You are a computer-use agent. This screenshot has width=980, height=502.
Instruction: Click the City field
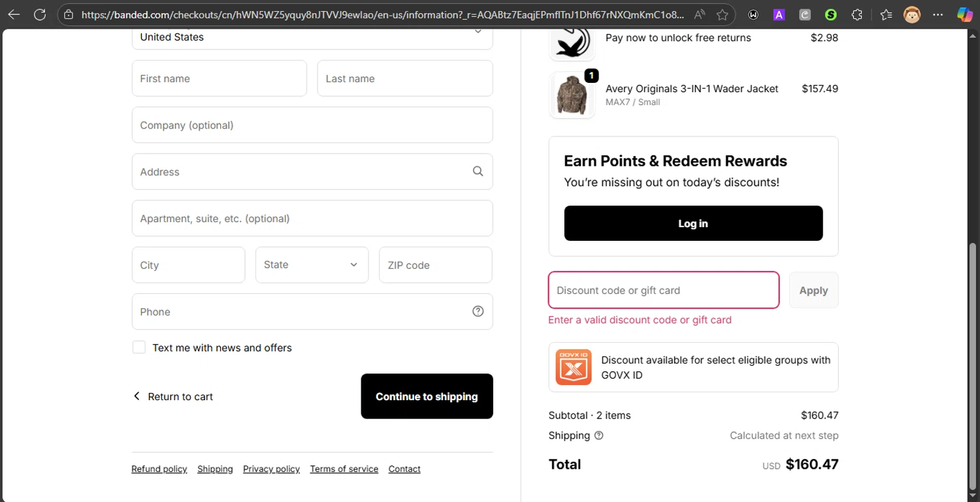(188, 265)
